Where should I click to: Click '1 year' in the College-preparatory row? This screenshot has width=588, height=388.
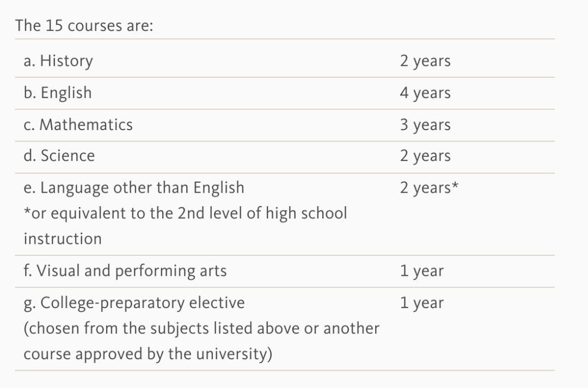coord(421,303)
